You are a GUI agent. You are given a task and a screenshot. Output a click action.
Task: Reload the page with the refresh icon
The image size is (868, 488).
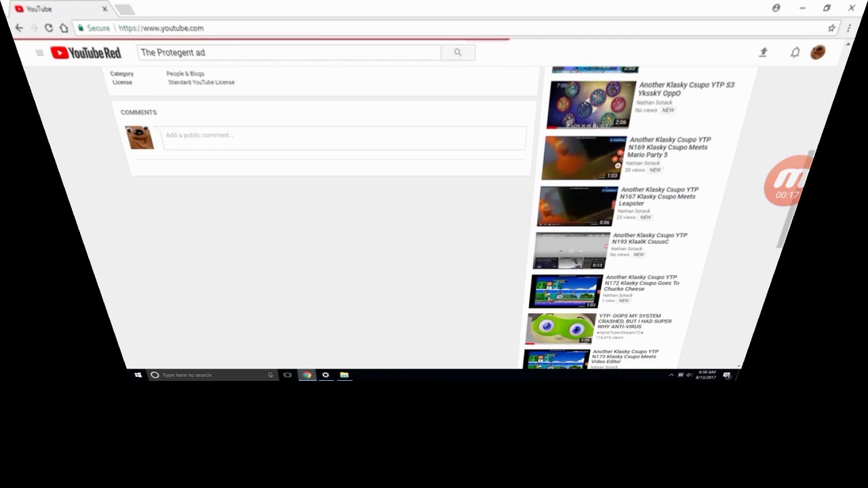(49, 28)
